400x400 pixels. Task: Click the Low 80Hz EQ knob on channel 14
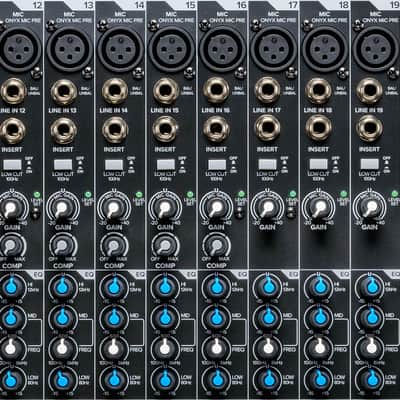(114, 379)
